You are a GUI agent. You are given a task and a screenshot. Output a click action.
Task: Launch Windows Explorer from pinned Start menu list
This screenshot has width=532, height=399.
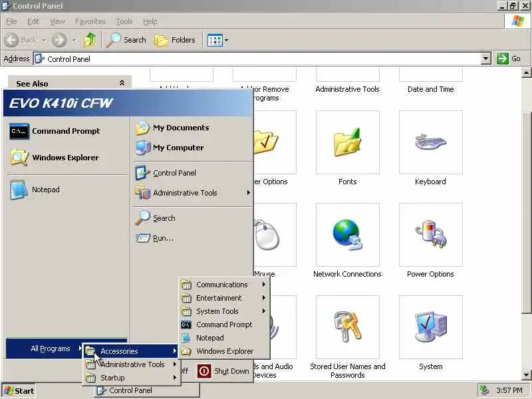(66, 158)
